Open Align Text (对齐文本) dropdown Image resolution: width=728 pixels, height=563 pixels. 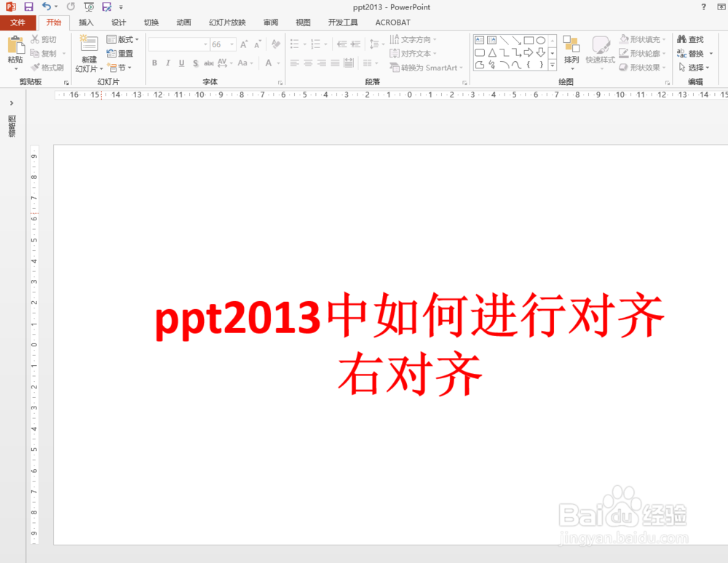pyautogui.click(x=414, y=53)
